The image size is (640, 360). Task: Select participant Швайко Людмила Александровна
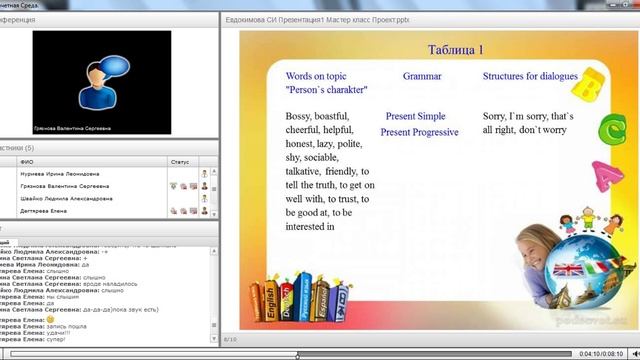67,198
